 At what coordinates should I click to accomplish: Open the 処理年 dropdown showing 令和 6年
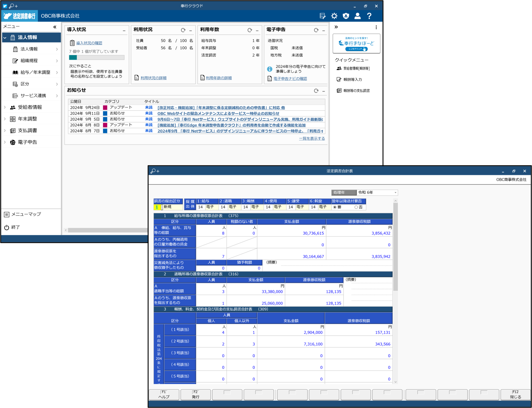pyautogui.click(x=377, y=192)
